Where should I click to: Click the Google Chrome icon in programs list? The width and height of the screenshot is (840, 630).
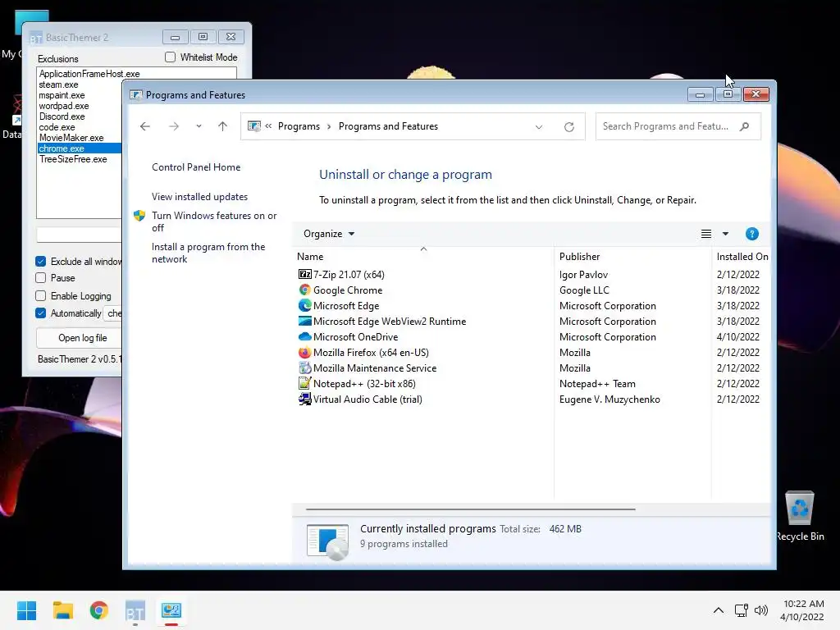click(304, 290)
